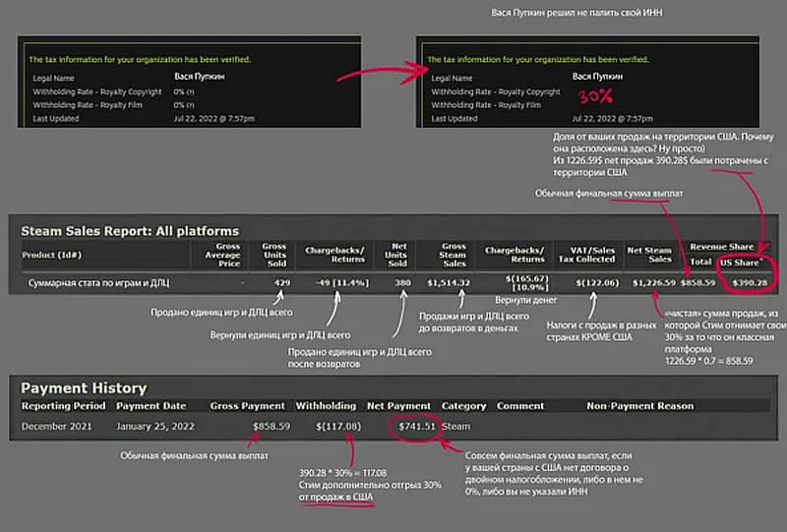Click the circled $741.51 net payment

click(416, 427)
